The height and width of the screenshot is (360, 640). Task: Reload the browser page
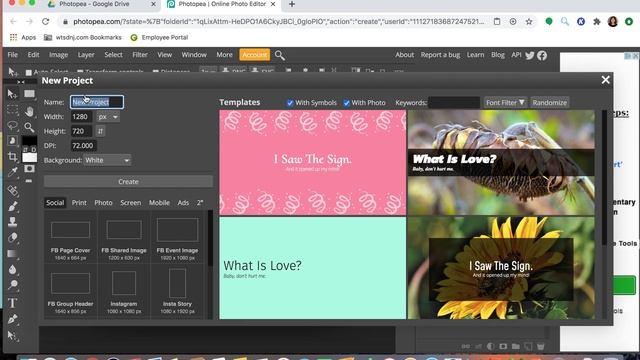click(45, 21)
